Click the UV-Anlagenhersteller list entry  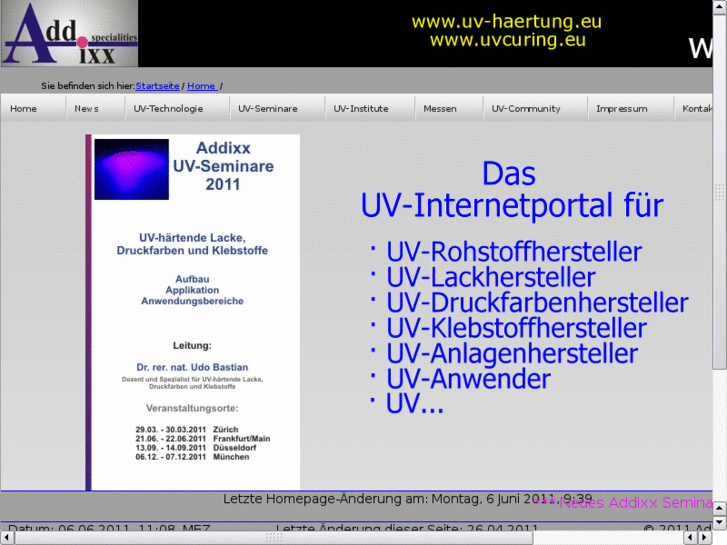click(x=512, y=353)
